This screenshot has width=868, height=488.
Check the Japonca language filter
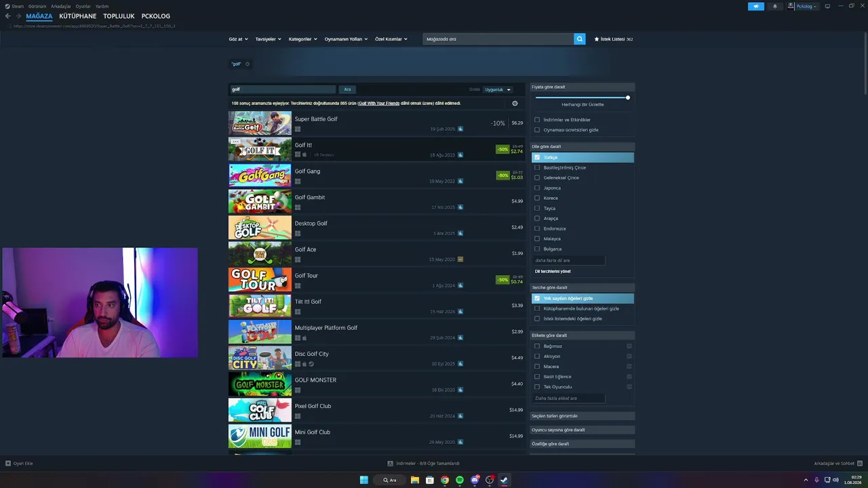(x=537, y=188)
